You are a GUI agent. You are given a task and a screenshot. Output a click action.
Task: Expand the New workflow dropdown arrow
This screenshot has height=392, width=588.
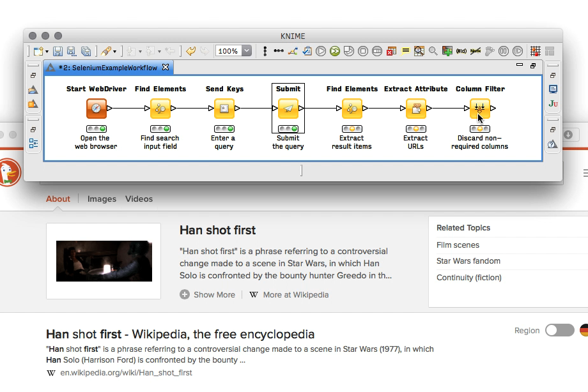pos(47,51)
